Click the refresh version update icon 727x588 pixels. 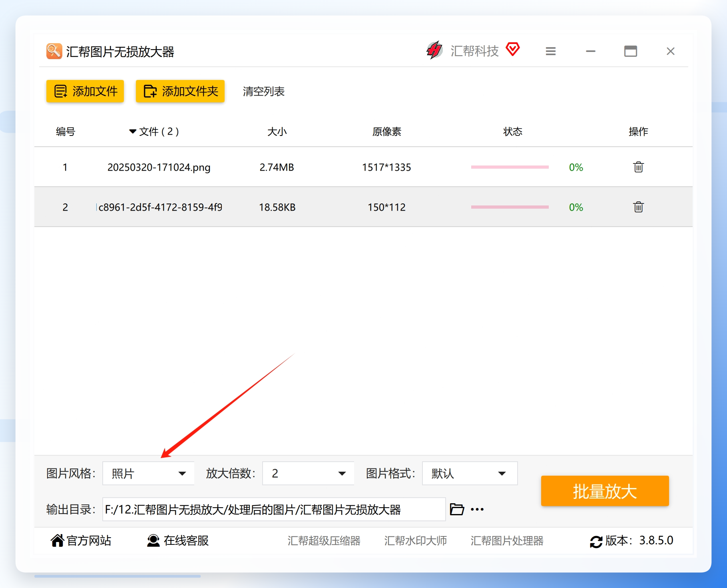click(596, 542)
